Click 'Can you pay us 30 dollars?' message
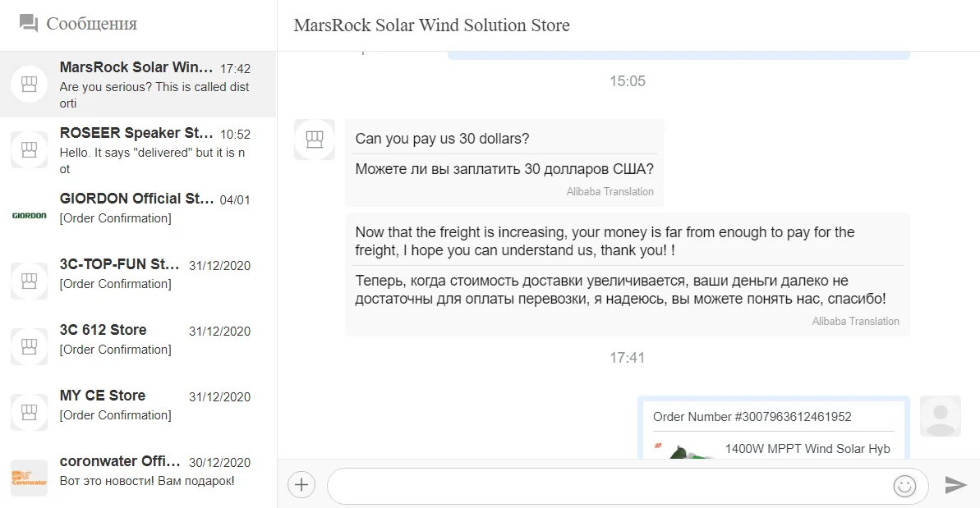980x508 pixels. pyautogui.click(x=442, y=139)
